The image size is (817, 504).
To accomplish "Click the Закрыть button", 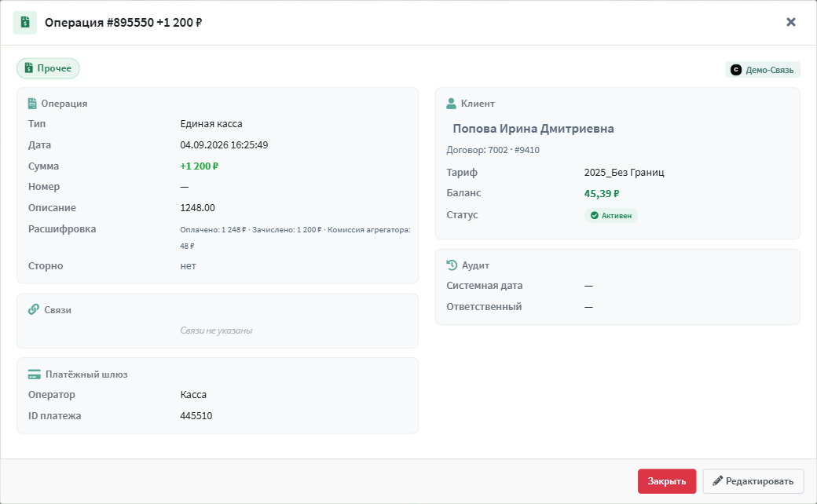I will 667,481.
